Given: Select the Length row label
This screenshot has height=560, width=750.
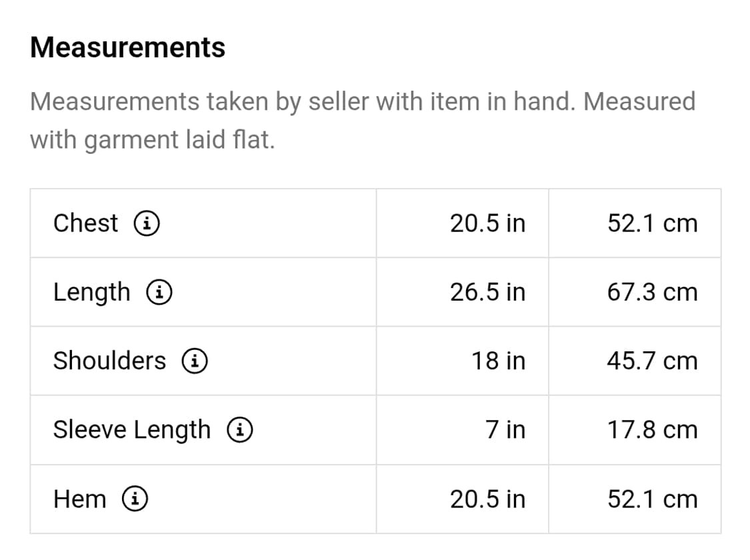Looking at the screenshot, I should pos(92,293).
